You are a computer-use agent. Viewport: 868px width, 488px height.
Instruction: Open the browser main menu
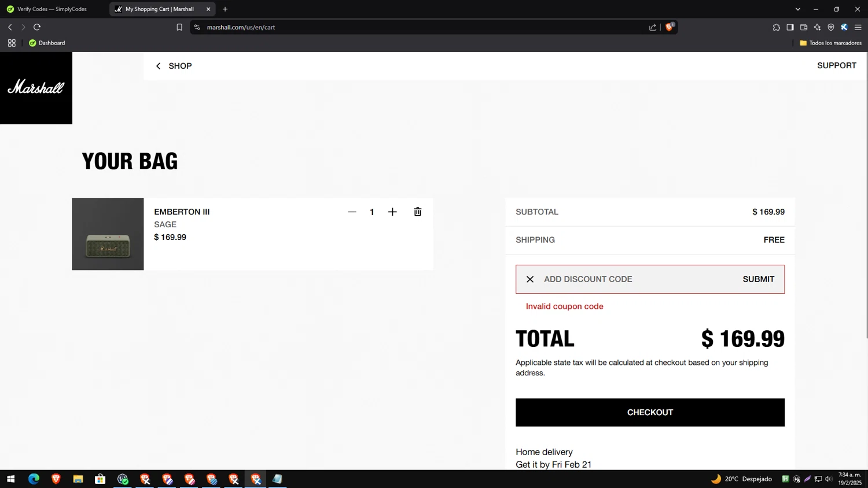858,27
